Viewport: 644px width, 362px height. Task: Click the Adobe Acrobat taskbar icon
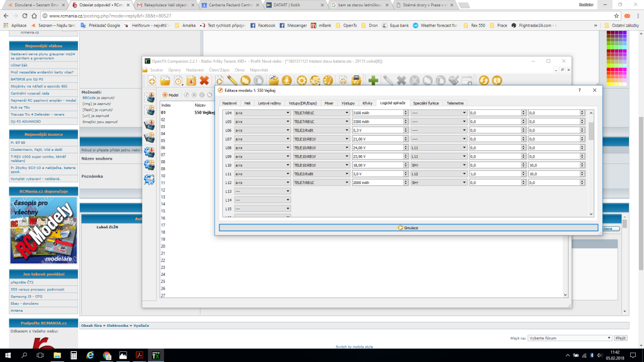[x=140, y=355]
